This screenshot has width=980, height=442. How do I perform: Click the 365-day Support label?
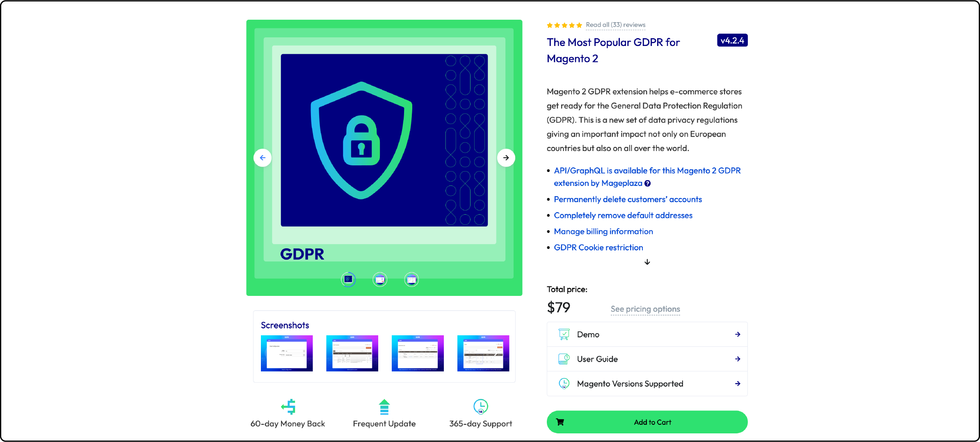(481, 424)
